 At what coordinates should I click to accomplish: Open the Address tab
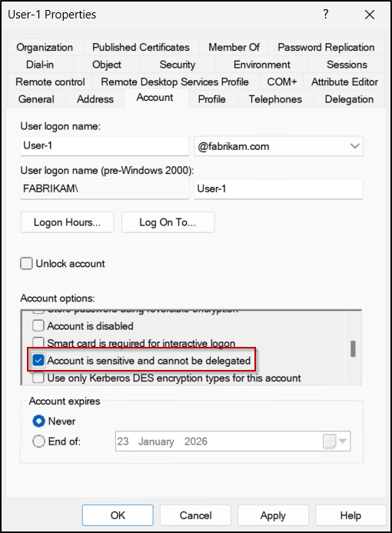point(95,99)
